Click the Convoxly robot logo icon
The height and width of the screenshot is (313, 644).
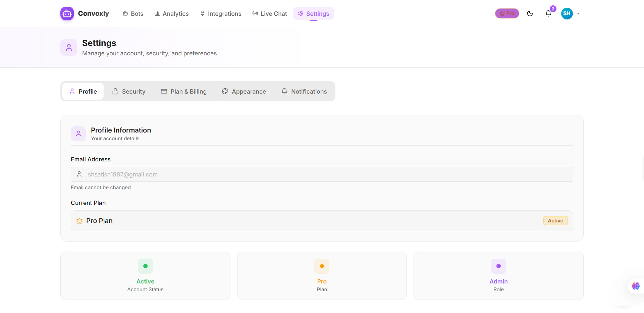[x=67, y=13]
